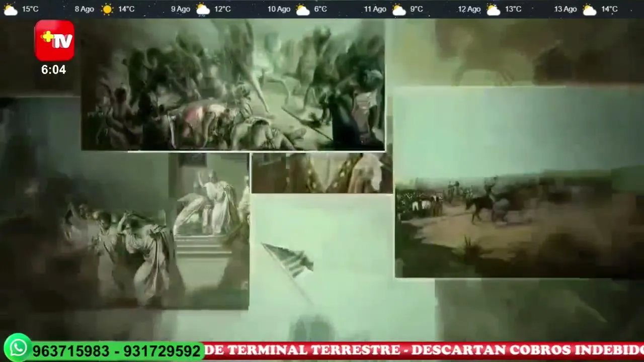Select 'DESCARTAN COBROS' headline in the ticker
Image resolution: width=644 pixels, height=362 pixels.
[x=491, y=350]
